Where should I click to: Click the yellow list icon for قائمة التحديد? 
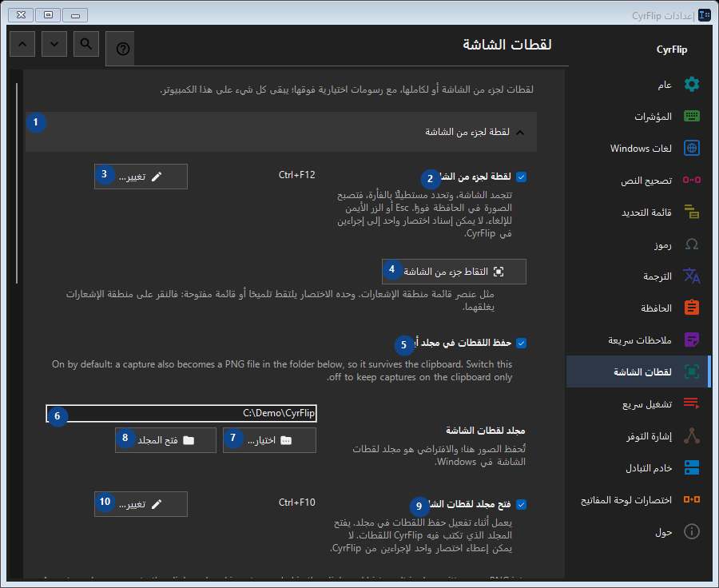click(x=692, y=212)
